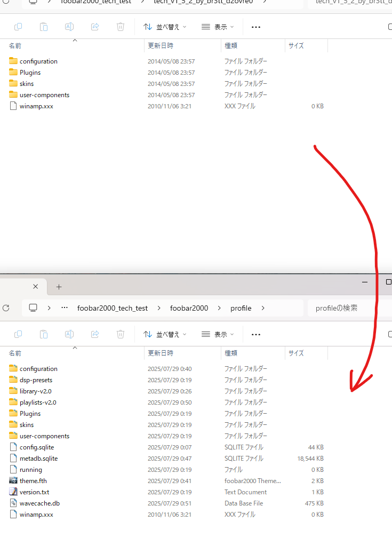This screenshot has width=392, height=537.
Task: Sort by 名前 column in upper window
Action: 15,45
